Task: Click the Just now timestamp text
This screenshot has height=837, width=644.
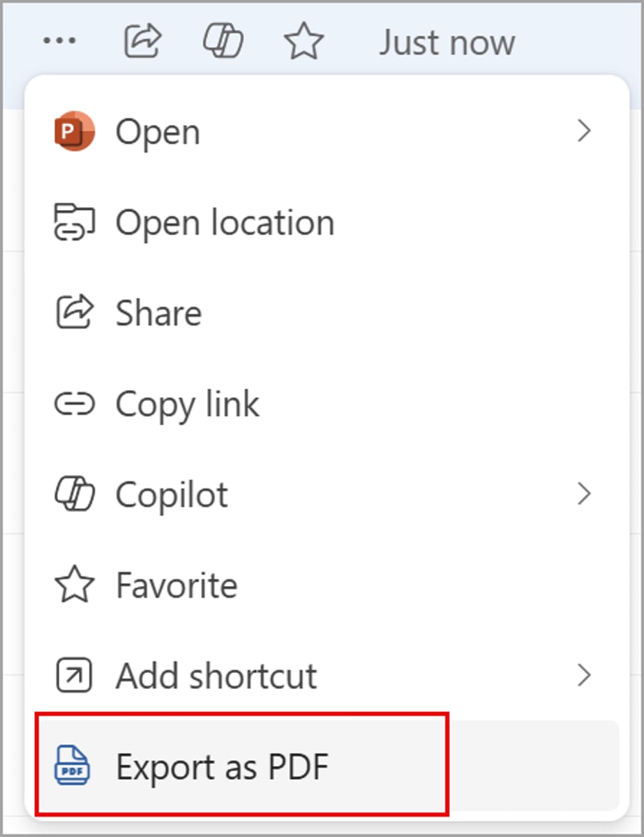Action: coord(447,42)
